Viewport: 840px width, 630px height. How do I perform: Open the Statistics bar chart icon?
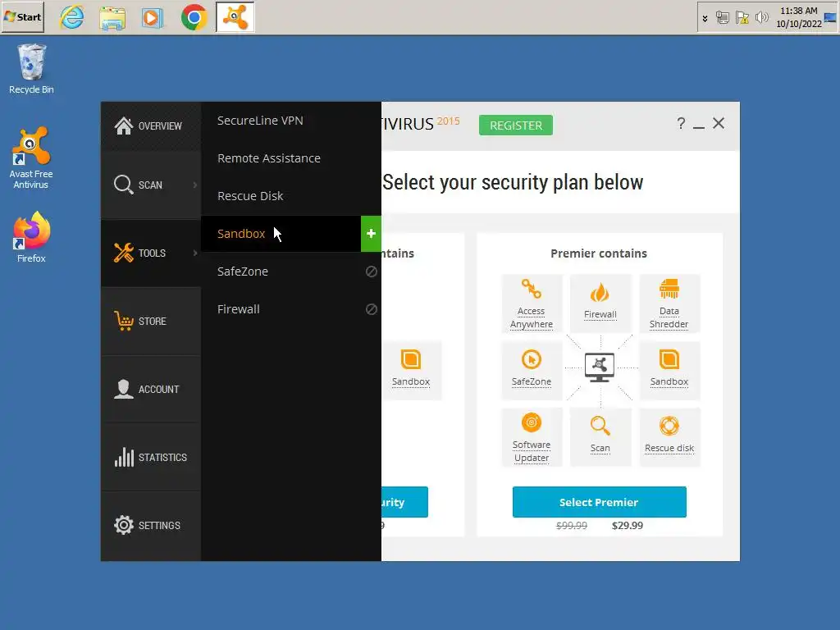[x=124, y=457]
